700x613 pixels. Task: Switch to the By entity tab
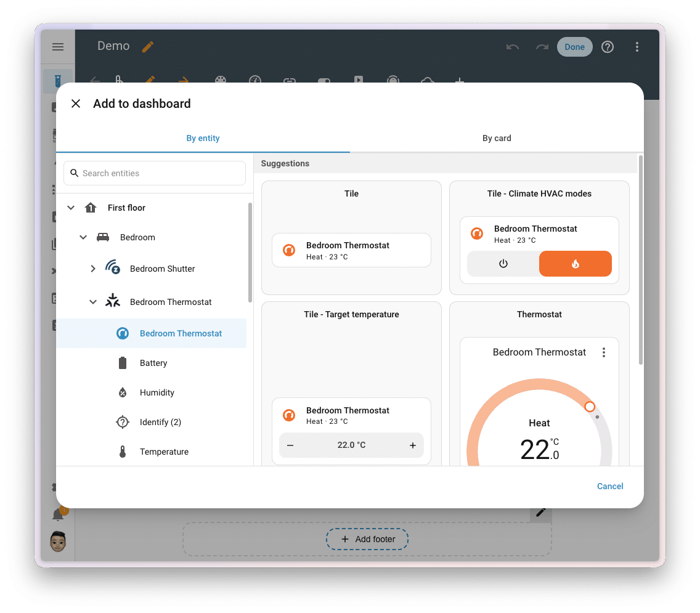click(203, 139)
